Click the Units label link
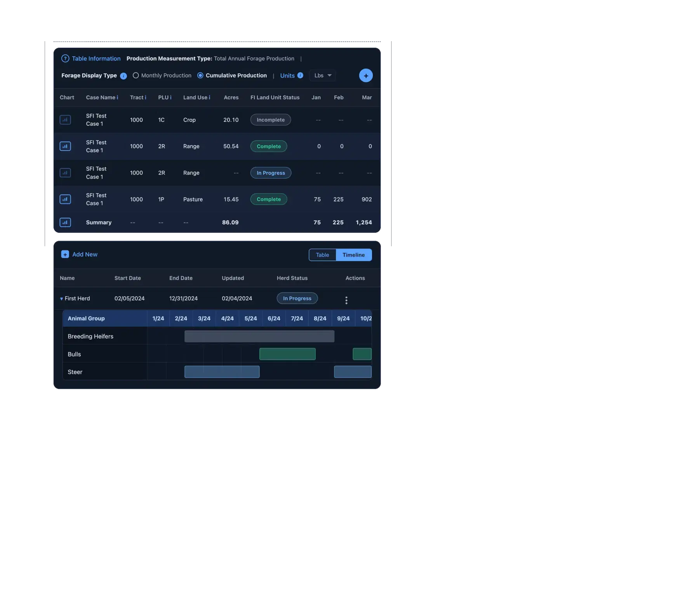Screen dimensions: 699x616 tap(287, 76)
